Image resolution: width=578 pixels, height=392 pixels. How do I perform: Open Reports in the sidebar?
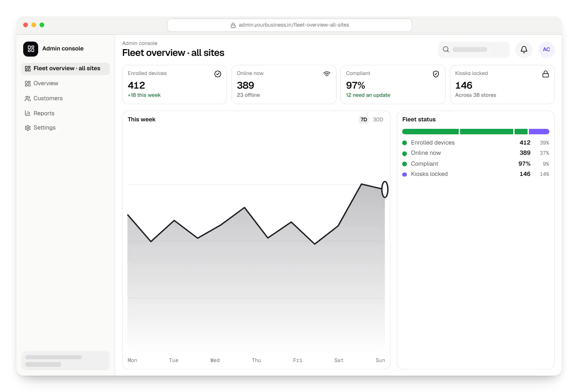(65, 113)
